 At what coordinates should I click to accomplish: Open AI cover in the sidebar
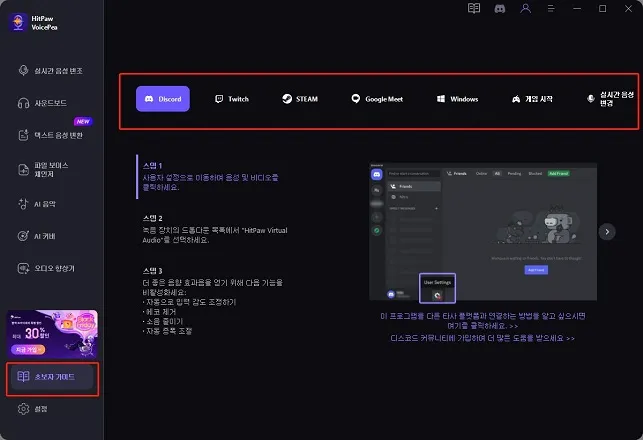point(37,236)
